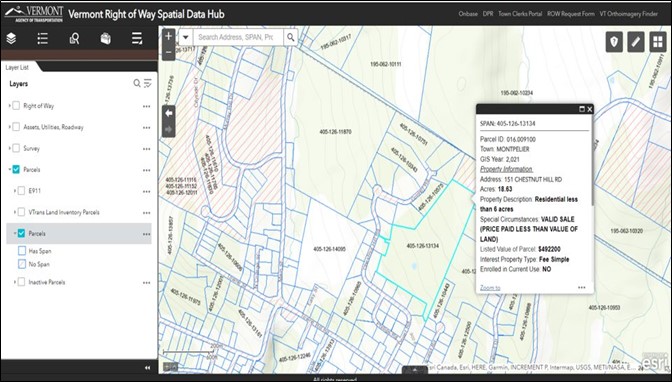Image resolution: width=672 pixels, height=382 pixels.
Task: Open the DPR link
Action: 488,14
